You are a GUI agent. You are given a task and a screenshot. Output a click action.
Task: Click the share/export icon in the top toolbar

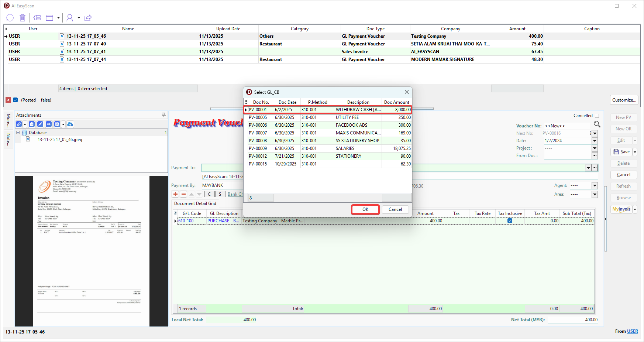[x=88, y=18]
